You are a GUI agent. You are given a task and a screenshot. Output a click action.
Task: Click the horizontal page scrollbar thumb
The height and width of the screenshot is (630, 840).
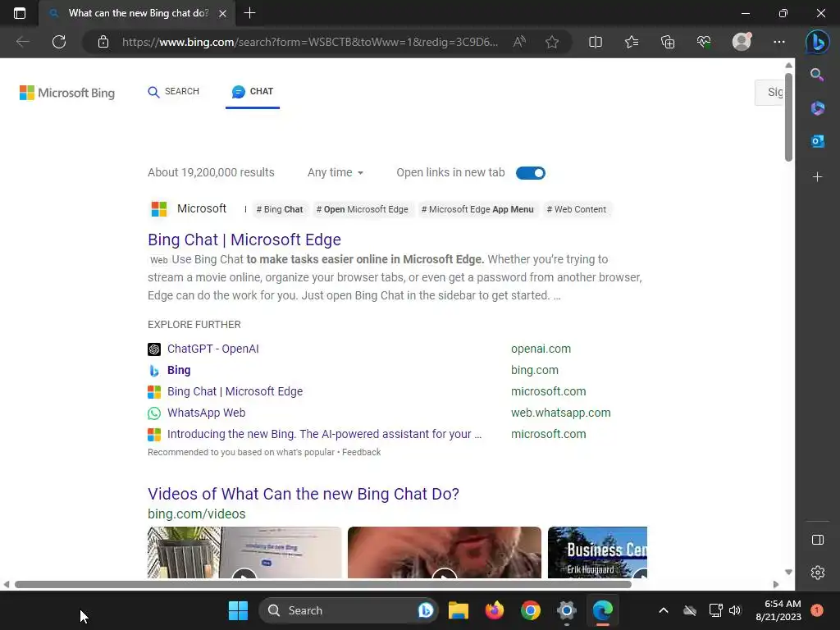[323, 584]
